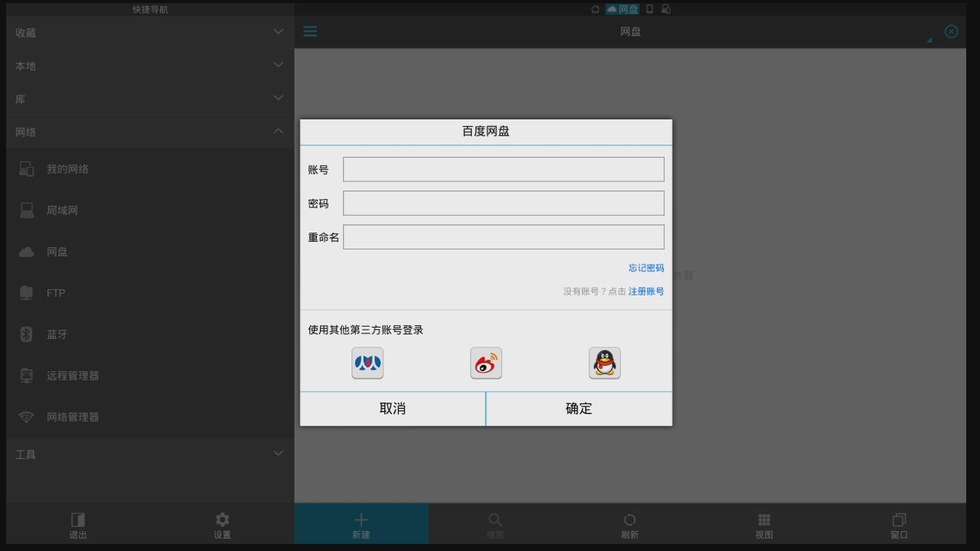Focus the 账号 account input field
980x551 pixels.
click(x=504, y=169)
